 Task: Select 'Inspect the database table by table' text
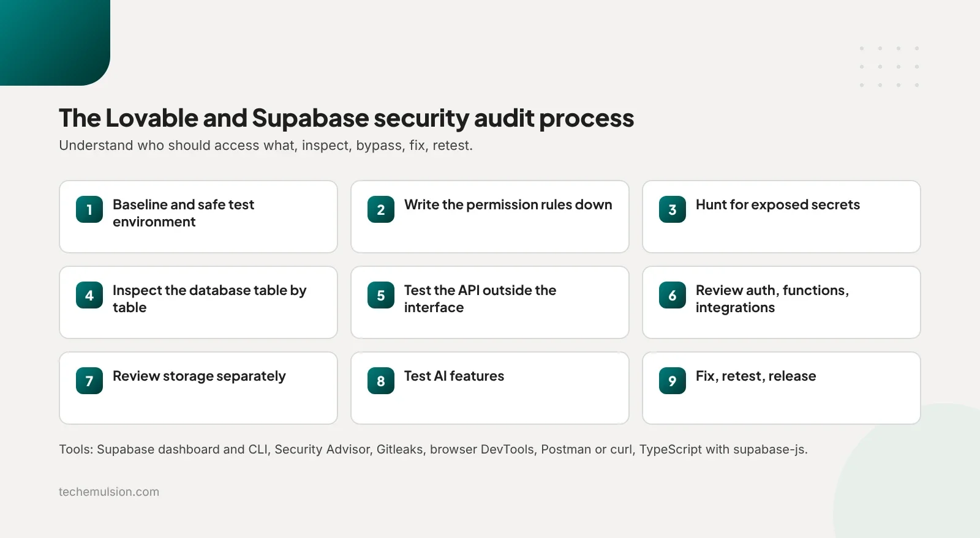209,299
